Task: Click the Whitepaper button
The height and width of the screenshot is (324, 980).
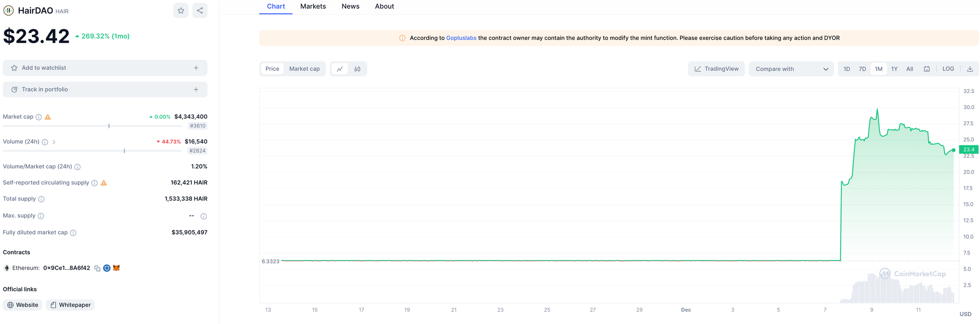Action: pos(70,305)
